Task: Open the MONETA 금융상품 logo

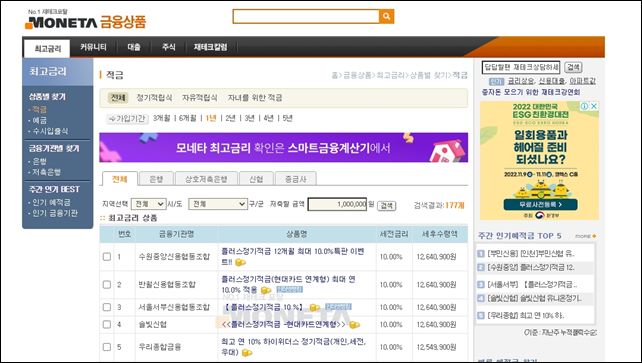Action: click(85, 20)
